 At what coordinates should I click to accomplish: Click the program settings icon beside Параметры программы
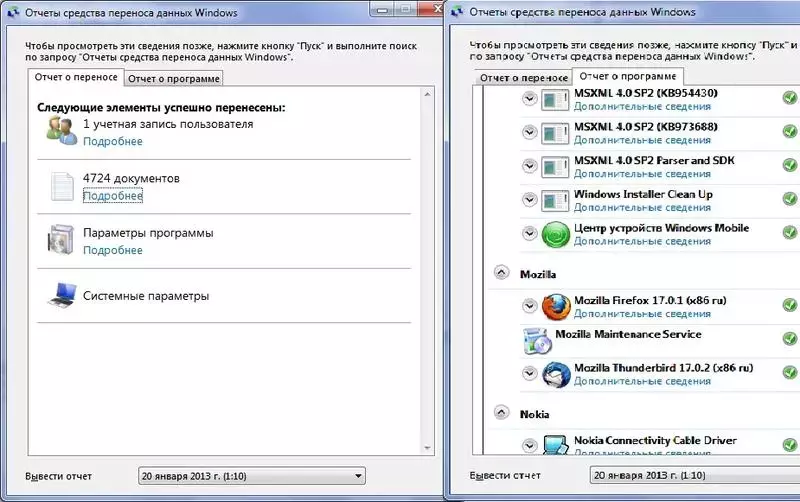tap(61, 239)
